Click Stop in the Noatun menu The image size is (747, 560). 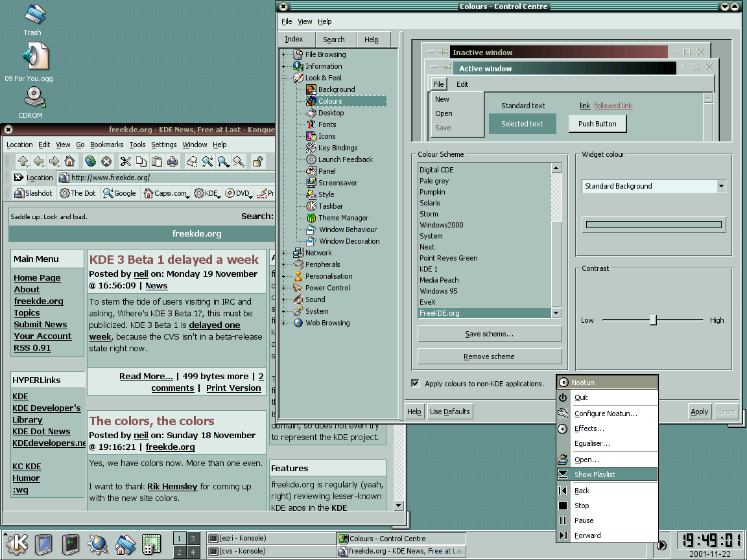(607, 506)
